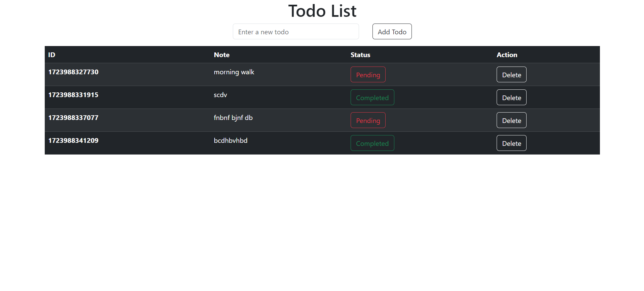This screenshot has height=291, width=644.
Task: Click the Todo List page heading
Action: pos(322,11)
